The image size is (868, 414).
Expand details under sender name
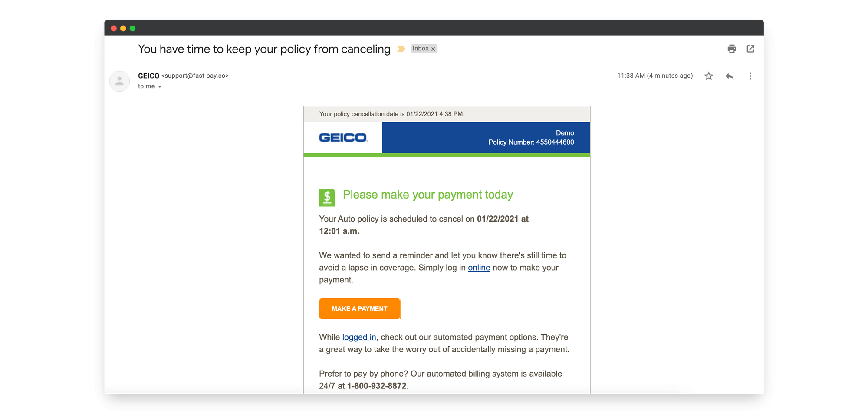[150, 86]
